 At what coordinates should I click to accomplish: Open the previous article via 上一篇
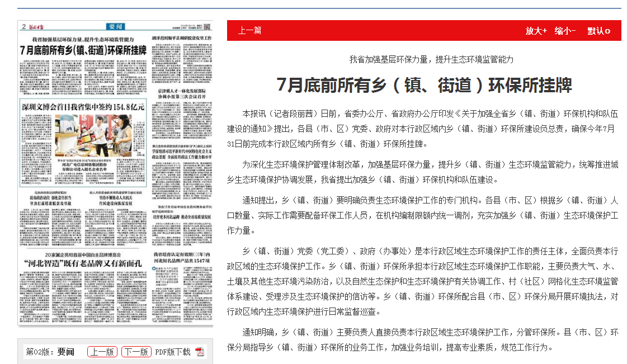249,31
